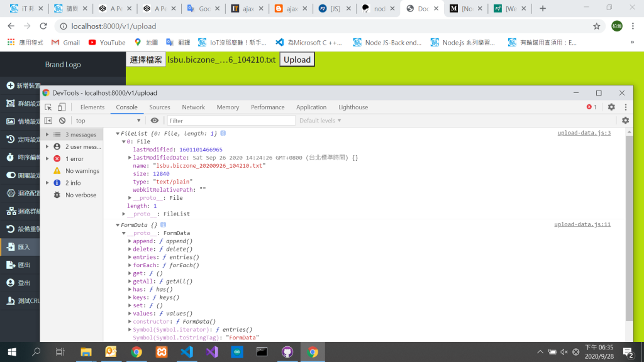Open the YouTube bookmark
Screen dimensions: 644x362
coord(107,43)
